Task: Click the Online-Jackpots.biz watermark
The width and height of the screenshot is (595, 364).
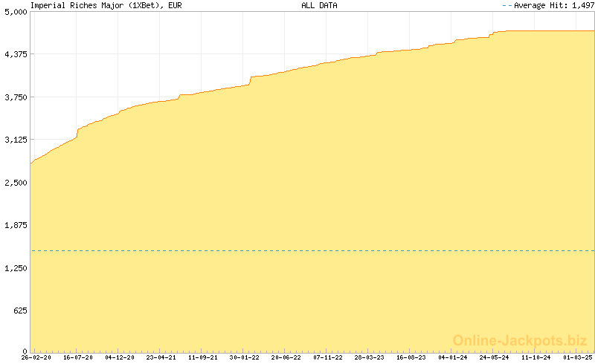Action: pyautogui.click(x=520, y=340)
